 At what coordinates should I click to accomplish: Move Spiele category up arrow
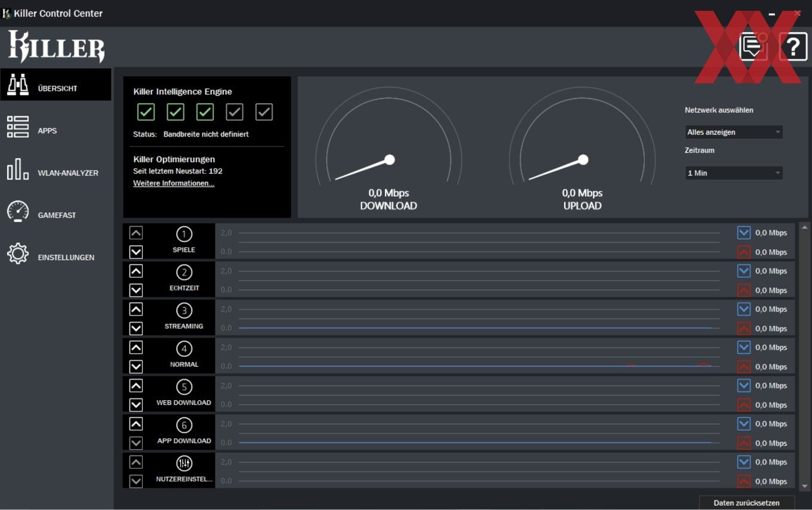tap(136, 233)
